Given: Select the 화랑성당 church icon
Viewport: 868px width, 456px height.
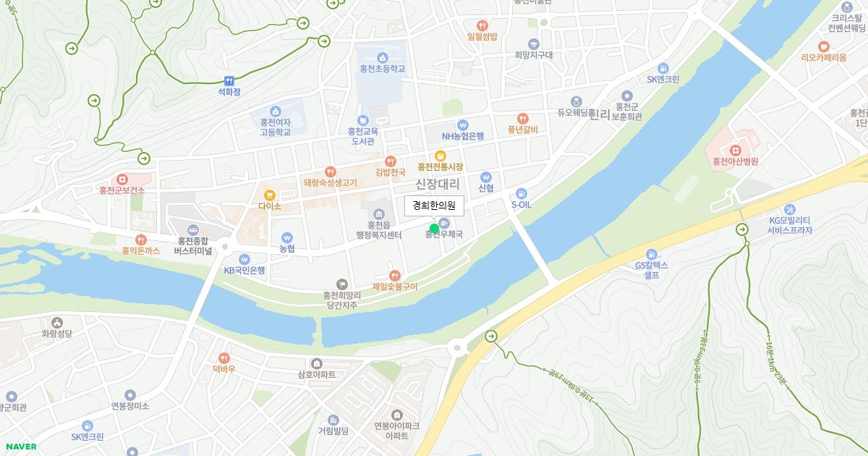Looking at the screenshot, I should [x=57, y=322].
